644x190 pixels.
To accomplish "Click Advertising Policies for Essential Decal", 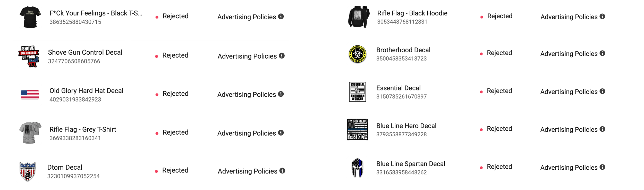I will tap(569, 92).
